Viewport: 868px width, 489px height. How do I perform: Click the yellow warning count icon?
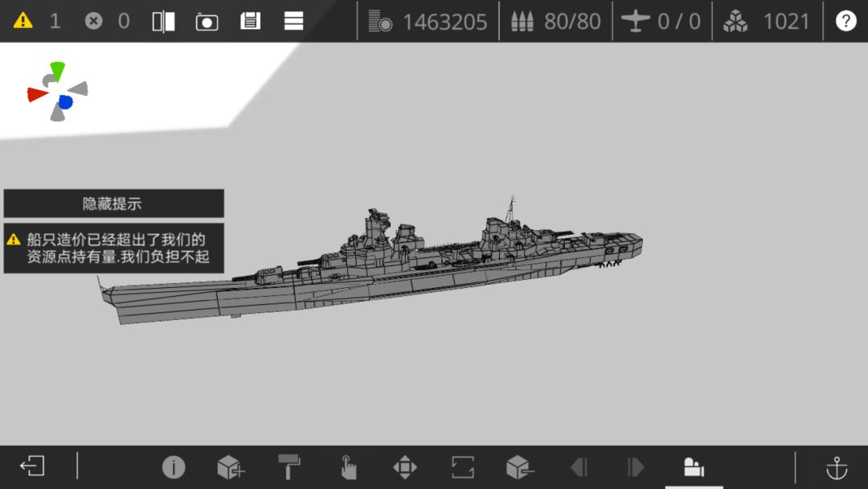click(23, 21)
